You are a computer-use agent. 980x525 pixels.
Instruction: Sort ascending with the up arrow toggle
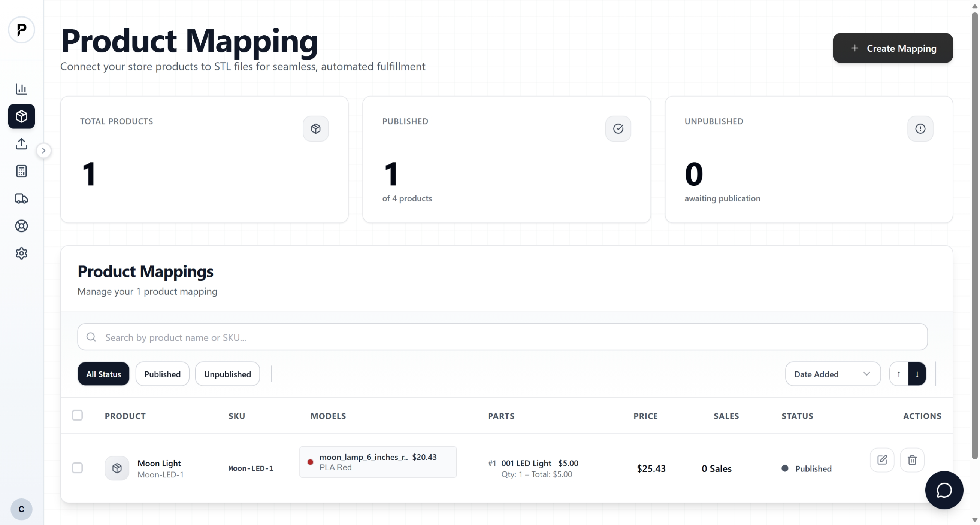(x=899, y=374)
